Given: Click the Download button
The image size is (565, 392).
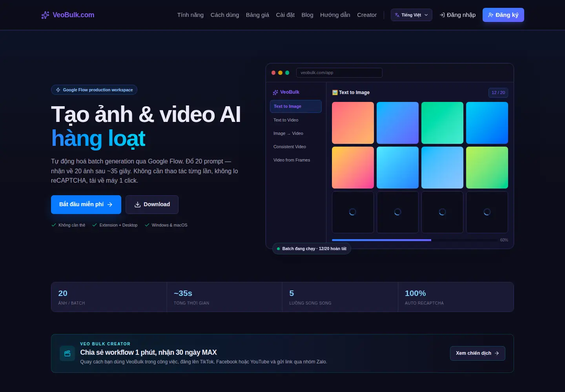Looking at the screenshot, I should coord(152,205).
